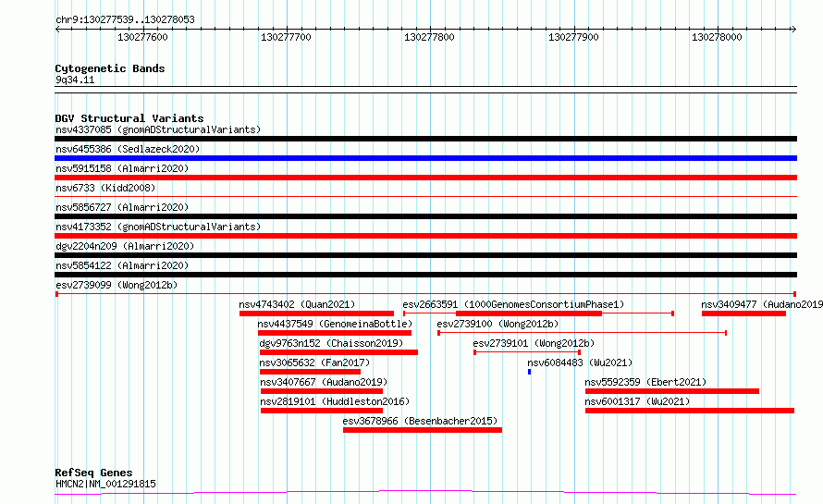The height and width of the screenshot is (504, 823).
Task: Open the nsv5915158 (Almarri2020) variant label
Action: pyautogui.click(x=122, y=168)
